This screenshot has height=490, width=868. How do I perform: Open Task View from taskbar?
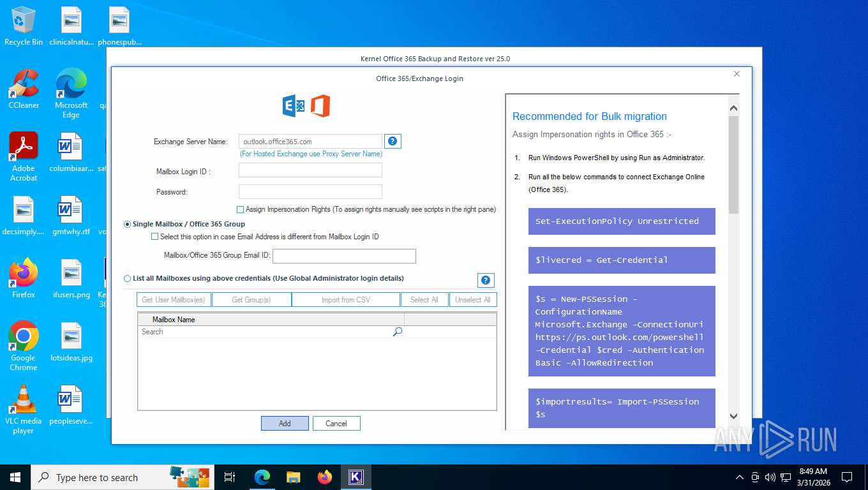click(x=230, y=477)
